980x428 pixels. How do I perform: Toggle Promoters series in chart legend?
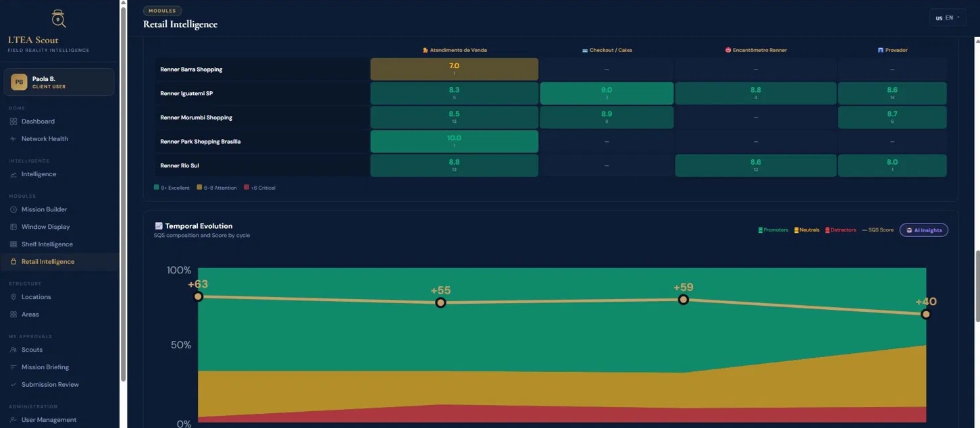tap(773, 230)
